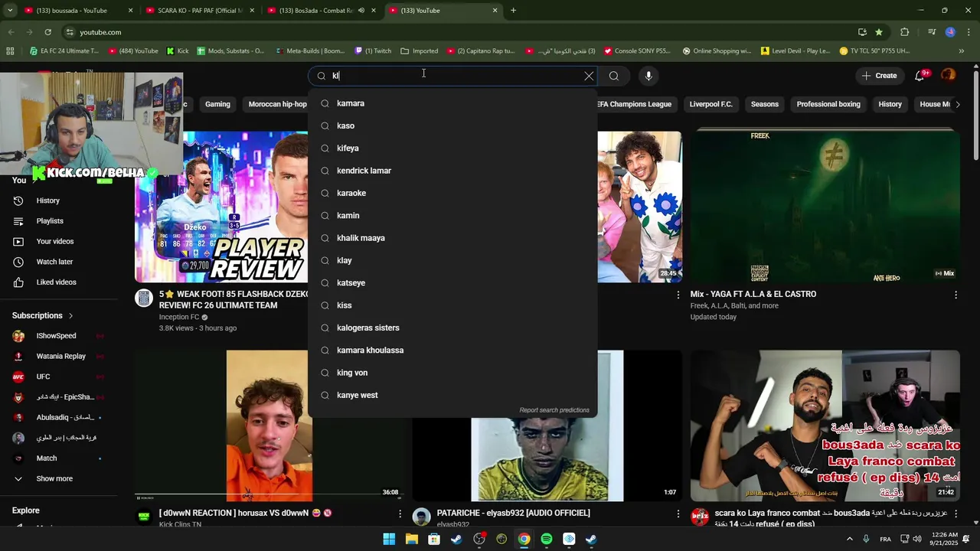
Task: Open the Chrome apps grid in bookmarks bar
Action: (x=10, y=51)
